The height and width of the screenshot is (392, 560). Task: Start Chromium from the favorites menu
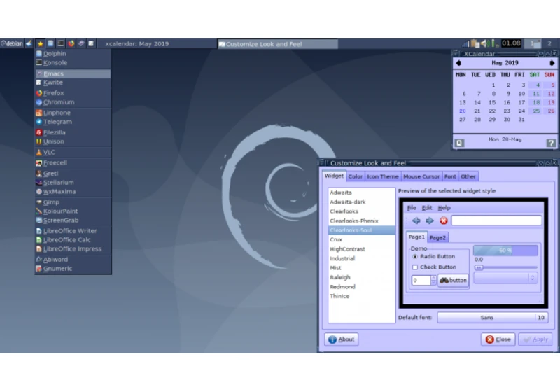pos(73,102)
